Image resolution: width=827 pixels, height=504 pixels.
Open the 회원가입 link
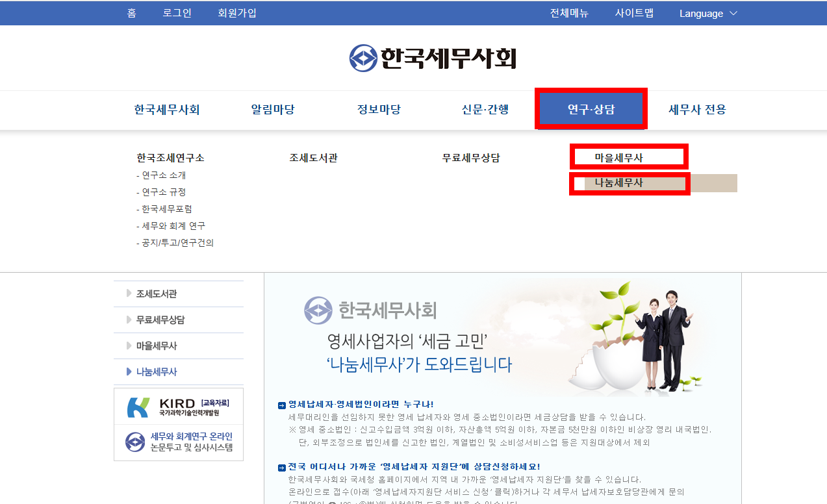pos(237,13)
